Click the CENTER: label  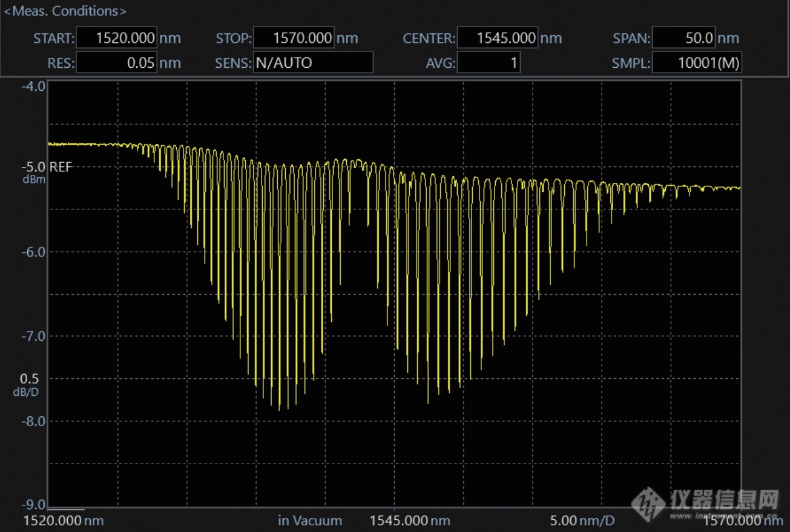[429, 39]
